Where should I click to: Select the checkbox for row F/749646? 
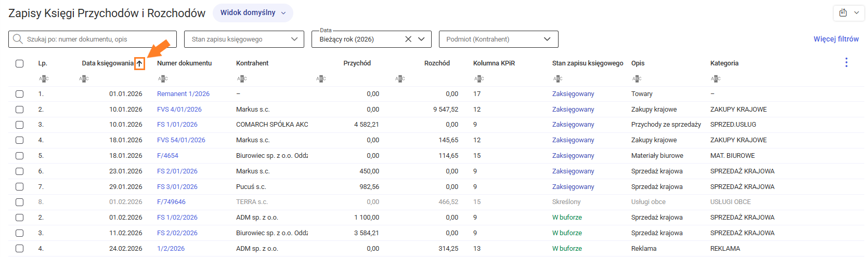tap(20, 202)
